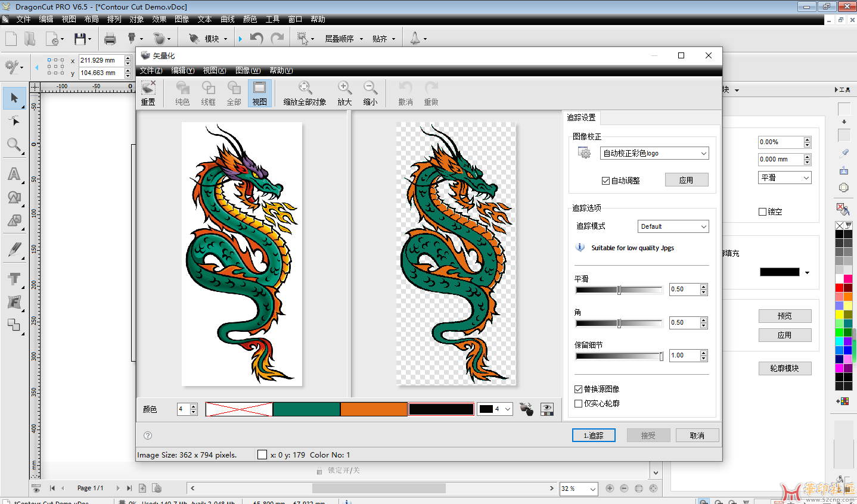
Task: Click the eye preview icon beside color bar
Action: tap(547, 409)
